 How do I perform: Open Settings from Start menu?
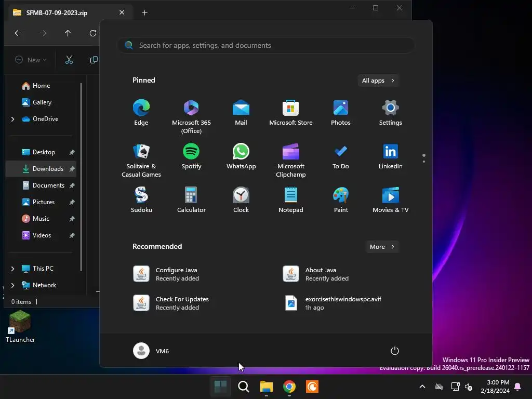391,113
